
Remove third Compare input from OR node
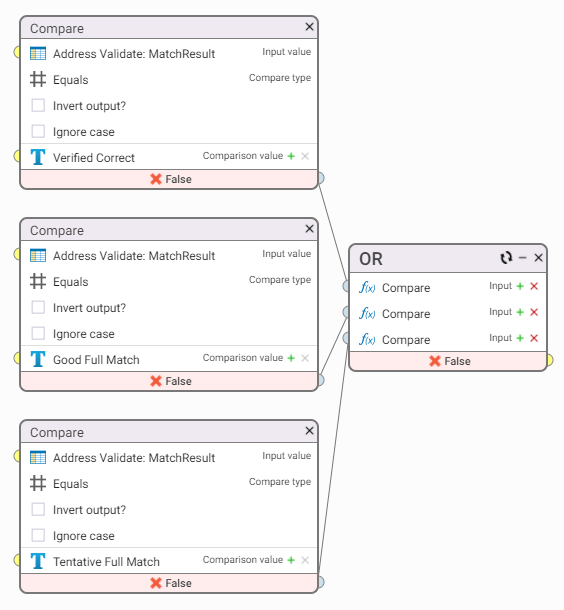pos(534,338)
